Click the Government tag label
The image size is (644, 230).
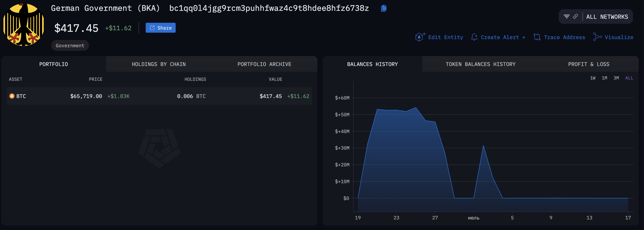70,45
